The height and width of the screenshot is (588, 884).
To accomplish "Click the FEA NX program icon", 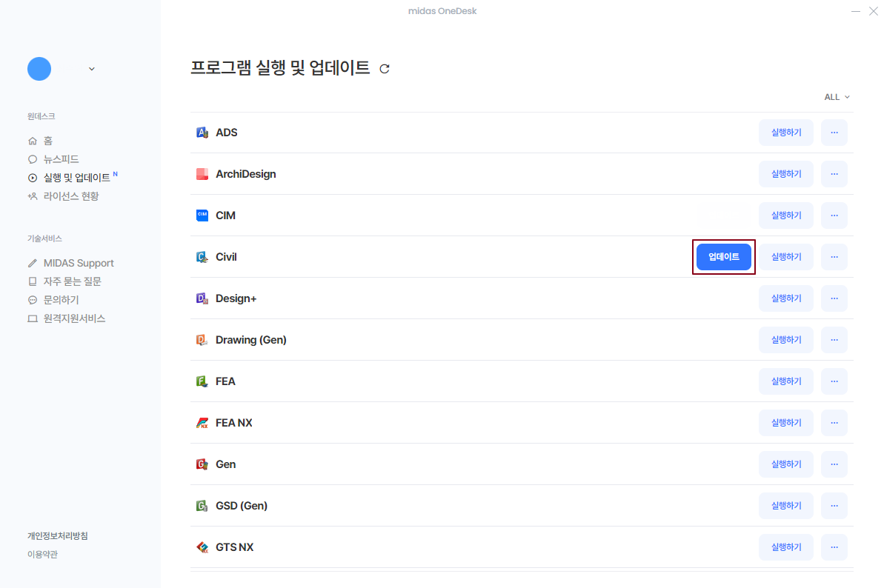I will pos(202,423).
